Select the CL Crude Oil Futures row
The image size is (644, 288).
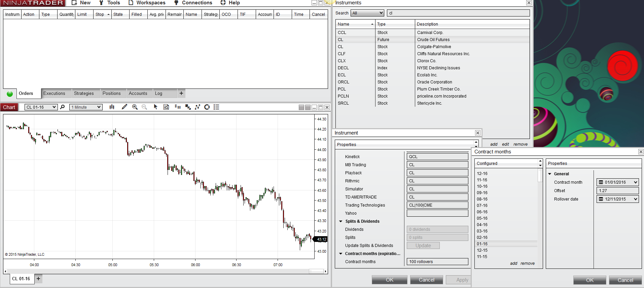[433, 40]
